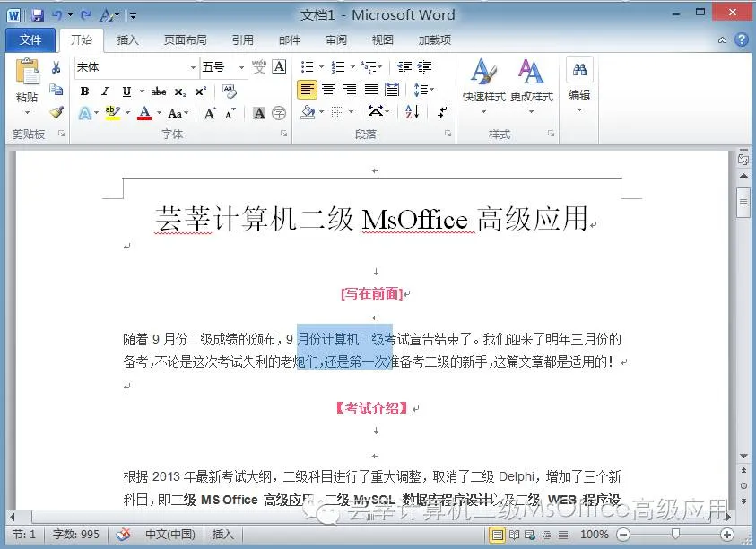Grow font size with large A icon
The height and width of the screenshot is (549, 756).
tap(210, 113)
